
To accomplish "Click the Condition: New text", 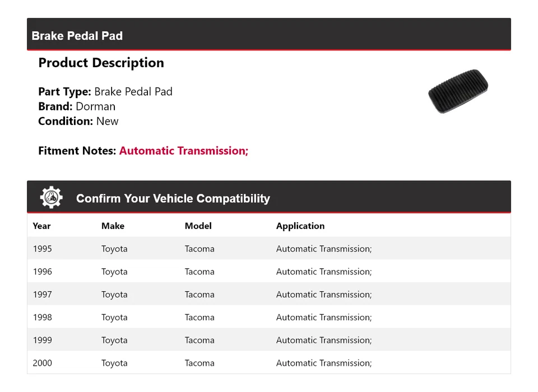I will 78,122.
